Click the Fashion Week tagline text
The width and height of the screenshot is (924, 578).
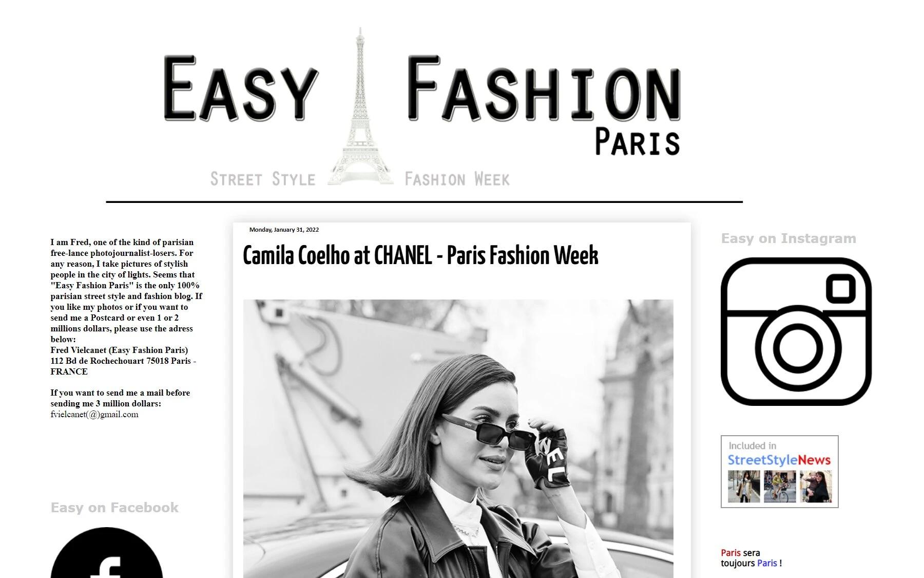(457, 179)
